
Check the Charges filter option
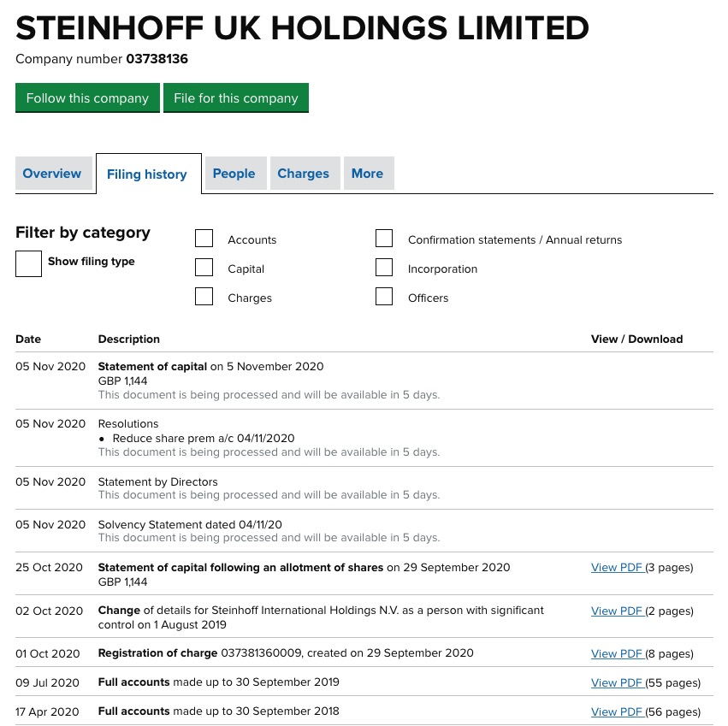(x=204, y=297)
